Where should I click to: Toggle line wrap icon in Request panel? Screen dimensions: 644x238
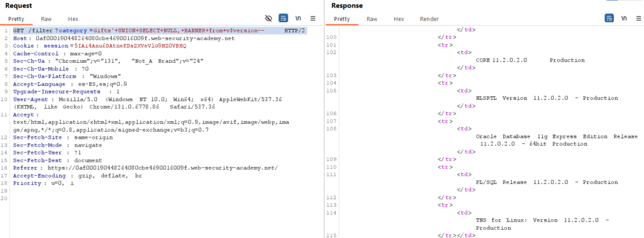(x=284, y=18)
